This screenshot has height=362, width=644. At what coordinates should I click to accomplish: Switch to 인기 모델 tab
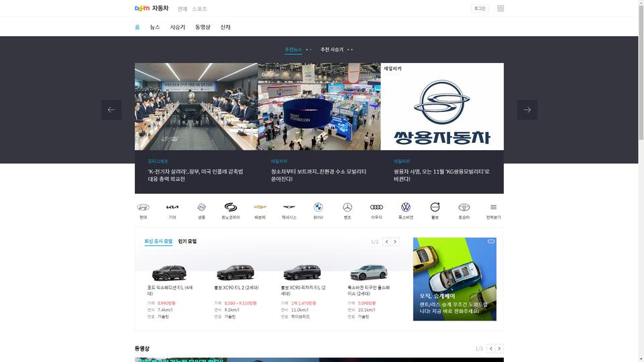(187, 241)
